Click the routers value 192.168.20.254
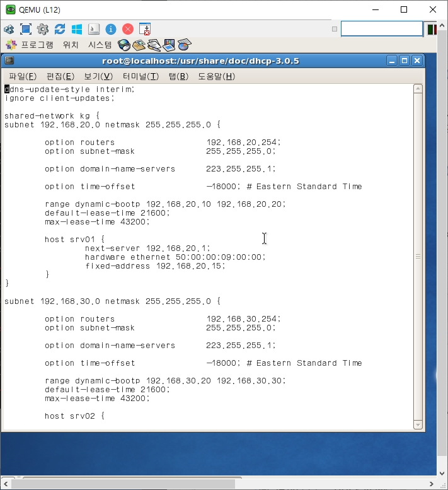448x490 pixels. [243, 143]
